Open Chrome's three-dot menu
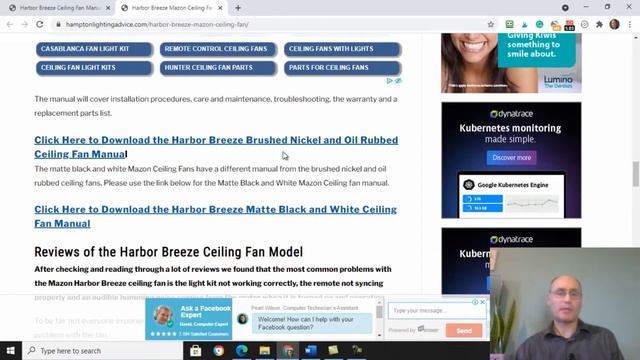This screenshot has width=640, height=360. [x=630, y=24]
